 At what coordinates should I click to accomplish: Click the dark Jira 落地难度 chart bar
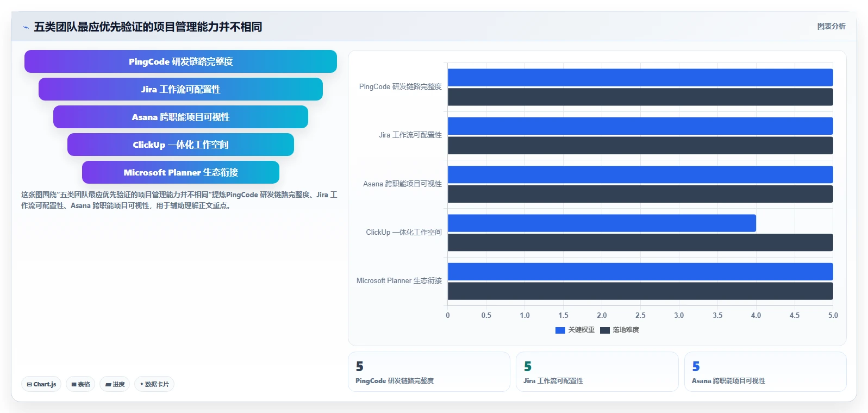pos(640,145)
